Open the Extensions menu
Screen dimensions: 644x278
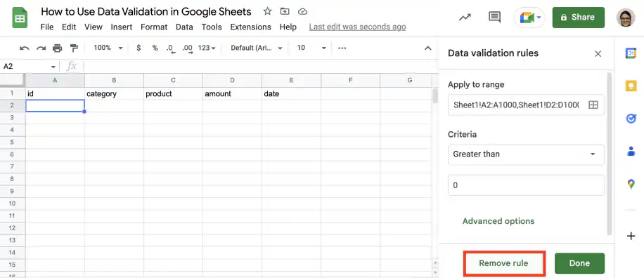[x=250, y=27]
